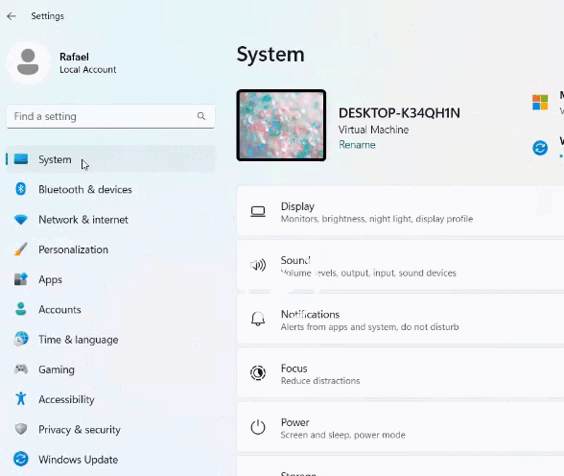Open the System category

(x=111, y=159)
